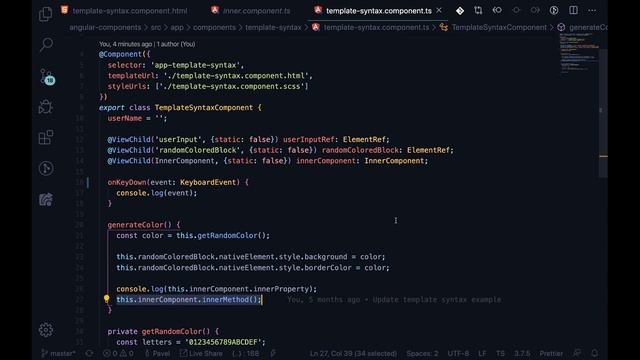Open the Manage settings gear

point(46,330)
